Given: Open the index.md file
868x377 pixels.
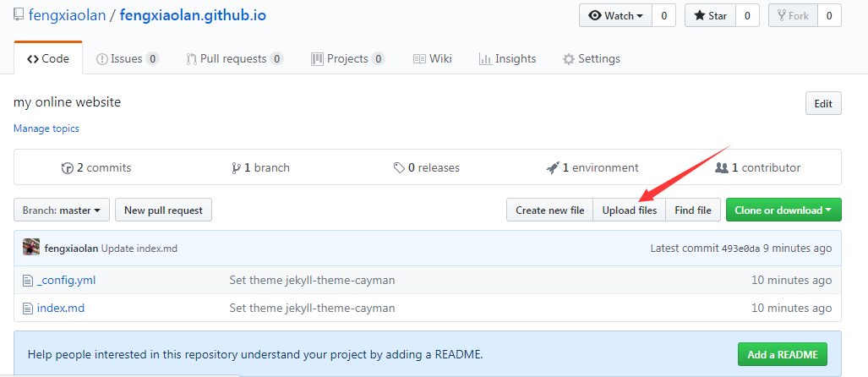Looking at the screenshot, I should click(61, 308).
